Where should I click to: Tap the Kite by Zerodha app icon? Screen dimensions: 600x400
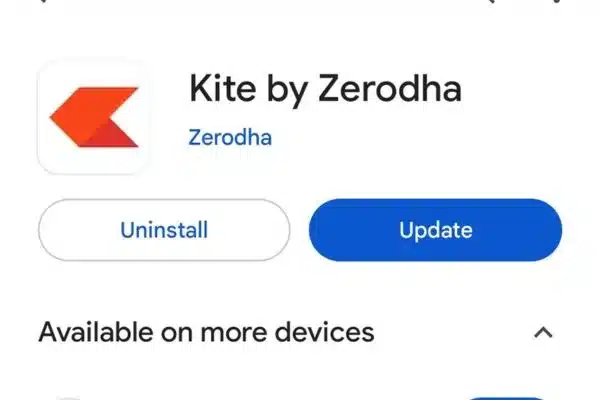pos(94,118)
